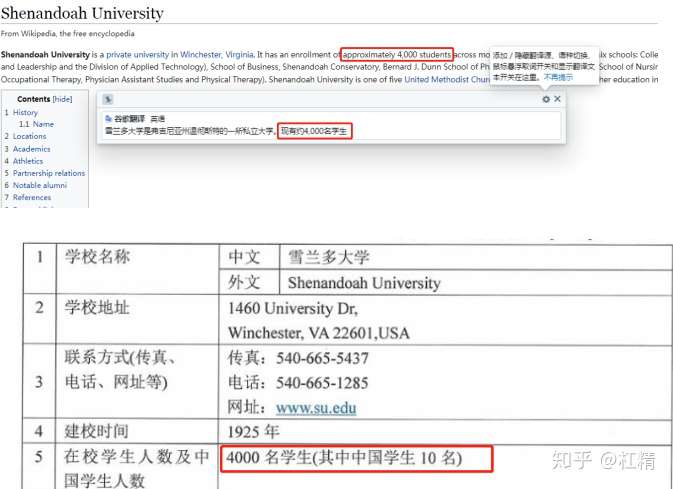Image resolution: width=673 pixels, height=489 pixels.
Task: Click the 'Shenandoah University' page title
Action: pos(82,13)
